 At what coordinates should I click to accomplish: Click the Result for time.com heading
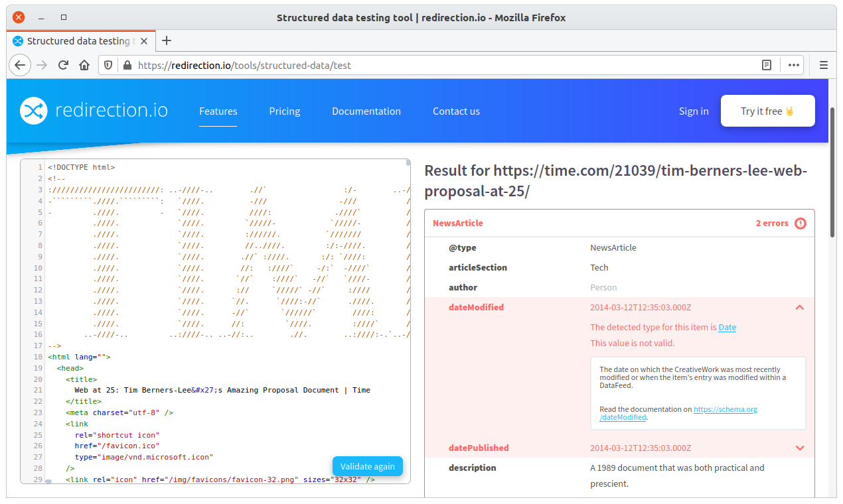click(616, 181)
